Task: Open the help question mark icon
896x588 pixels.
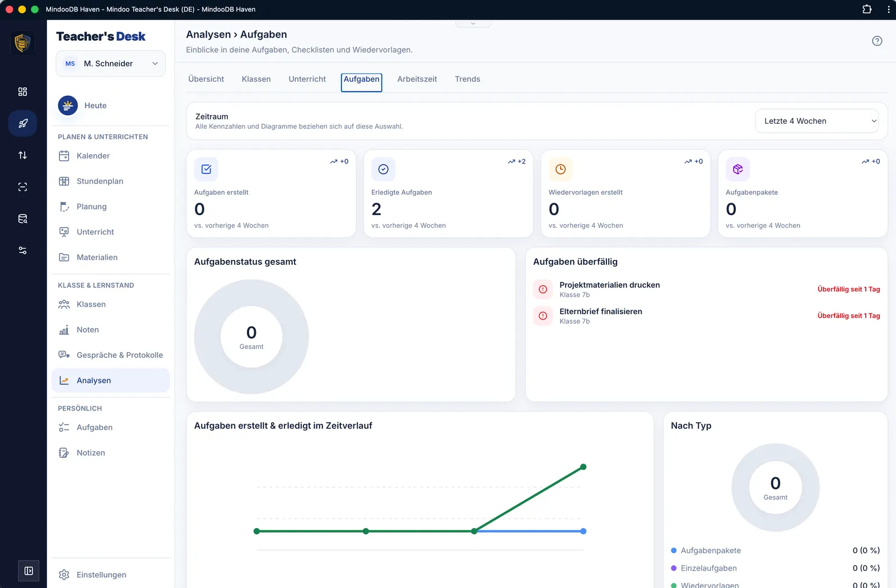Action: point(877,41)
